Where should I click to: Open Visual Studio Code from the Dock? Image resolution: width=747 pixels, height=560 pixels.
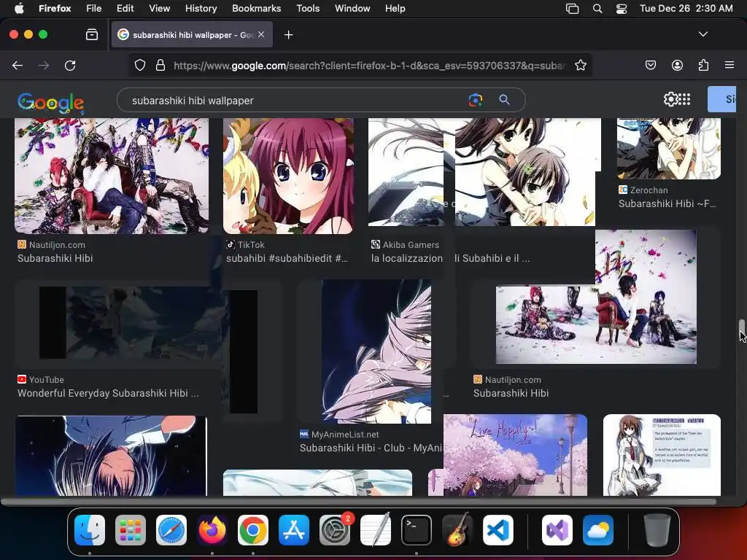(498, 529)
